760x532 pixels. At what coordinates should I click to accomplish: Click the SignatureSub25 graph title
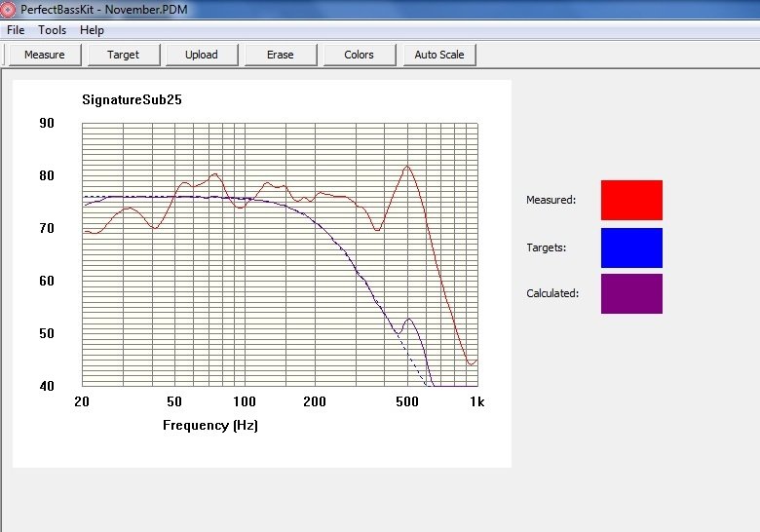click(x=132, y=99)
